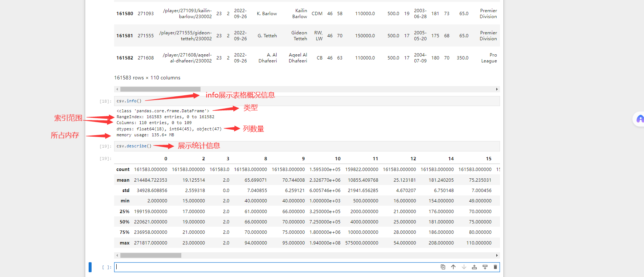This screenshot has height=277, width=644.
Task: Click into the csv.describe() code cell
Action: [307, 146]
